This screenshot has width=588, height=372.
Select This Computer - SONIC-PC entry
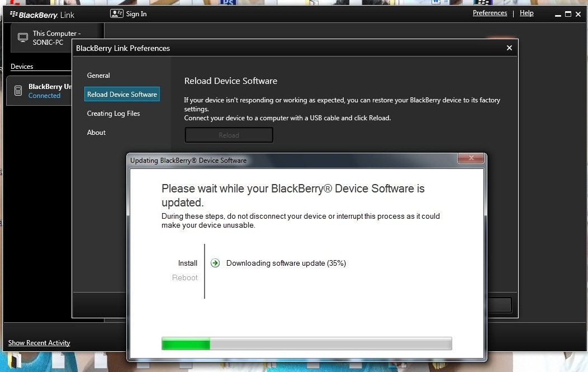click(x=41, y=37)
